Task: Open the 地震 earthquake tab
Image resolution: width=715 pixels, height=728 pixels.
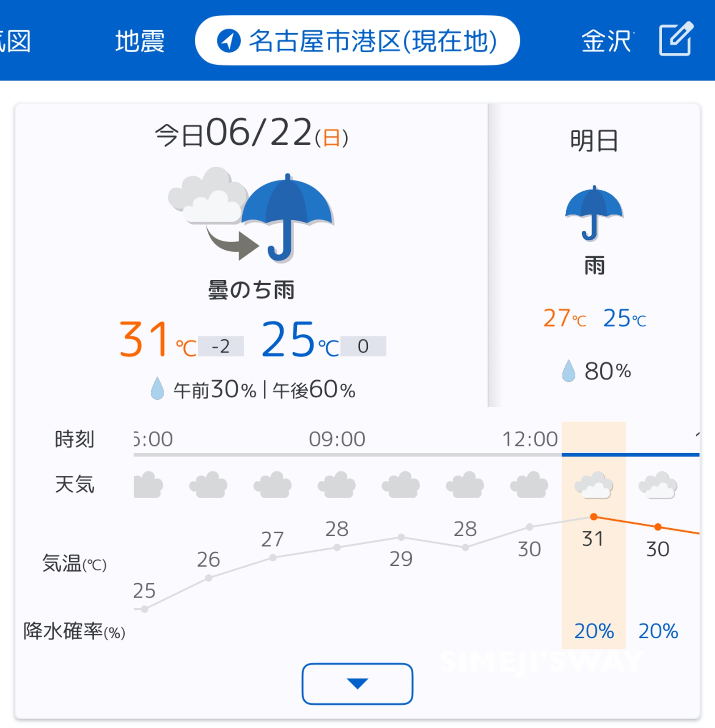Action: click(x=140, y=41)
